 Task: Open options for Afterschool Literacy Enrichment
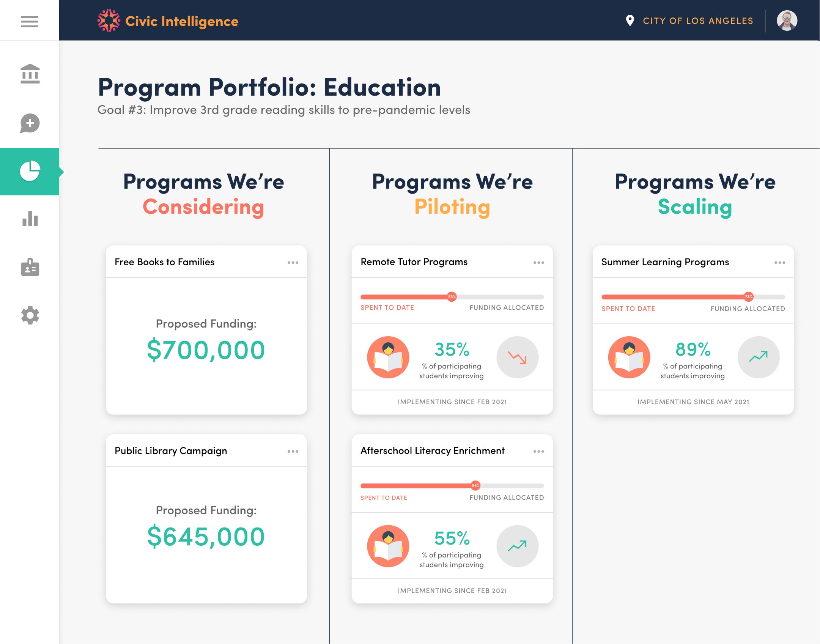tap(539, 451)
